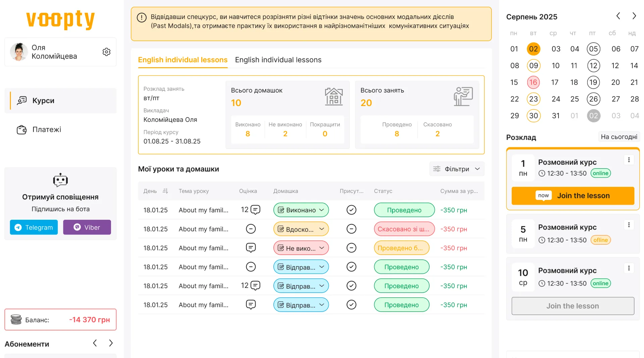Go to previous month in calendar

coord(618,16)
